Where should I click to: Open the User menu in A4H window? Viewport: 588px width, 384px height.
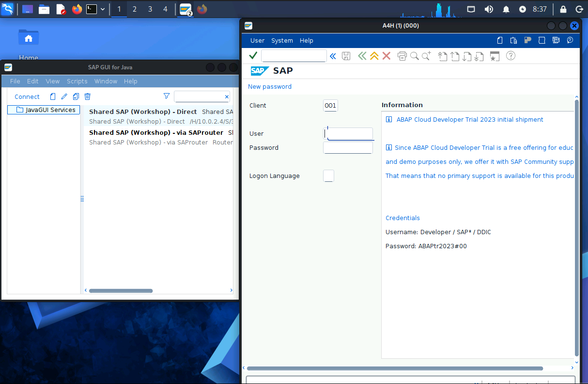257,41
